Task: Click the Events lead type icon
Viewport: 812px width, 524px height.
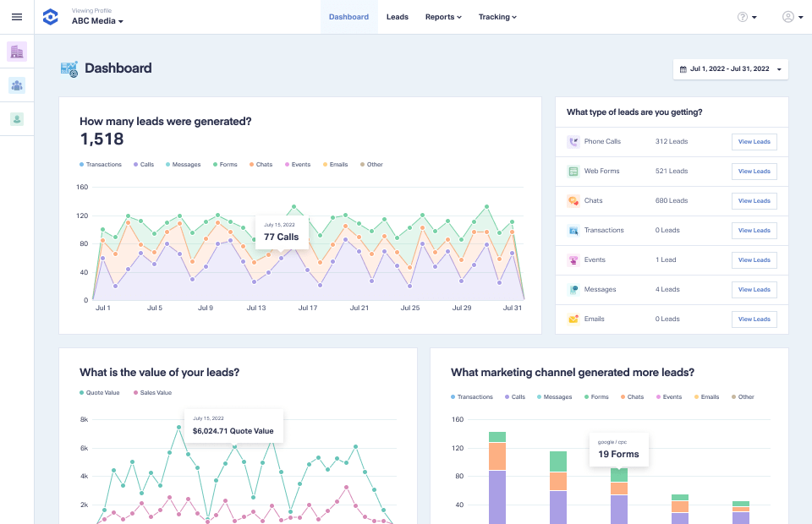Action: click(x=573, y=259)
